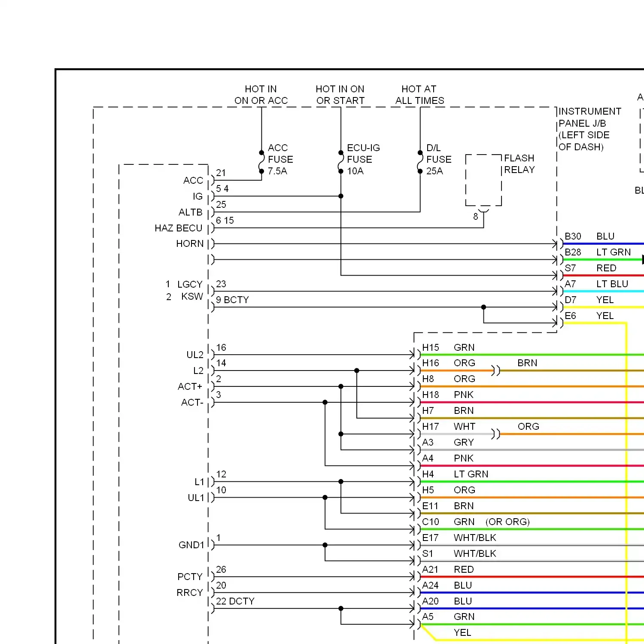644x644 pixels.
Task: Select connector E6 YEL label
Action: coord(589,316)
